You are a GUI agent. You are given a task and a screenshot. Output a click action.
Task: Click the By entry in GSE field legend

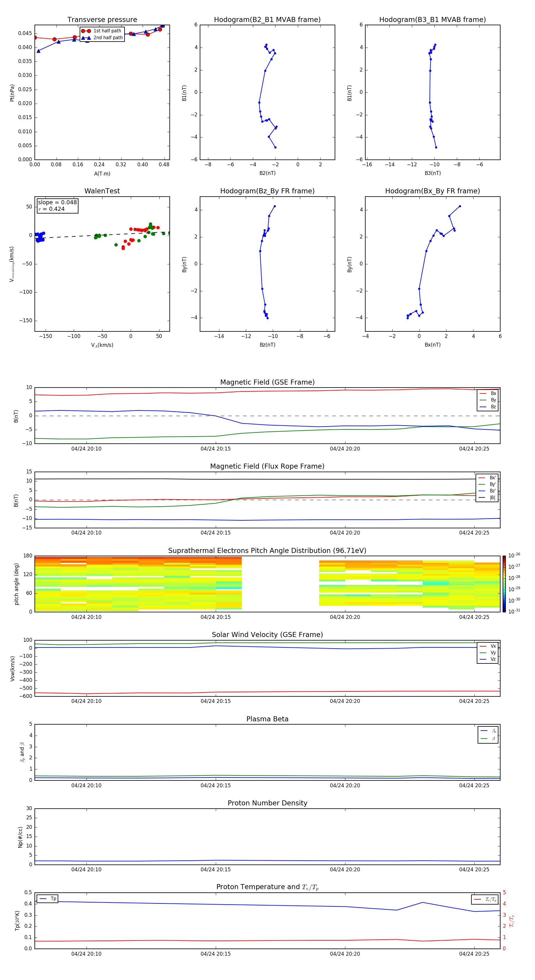488,400
